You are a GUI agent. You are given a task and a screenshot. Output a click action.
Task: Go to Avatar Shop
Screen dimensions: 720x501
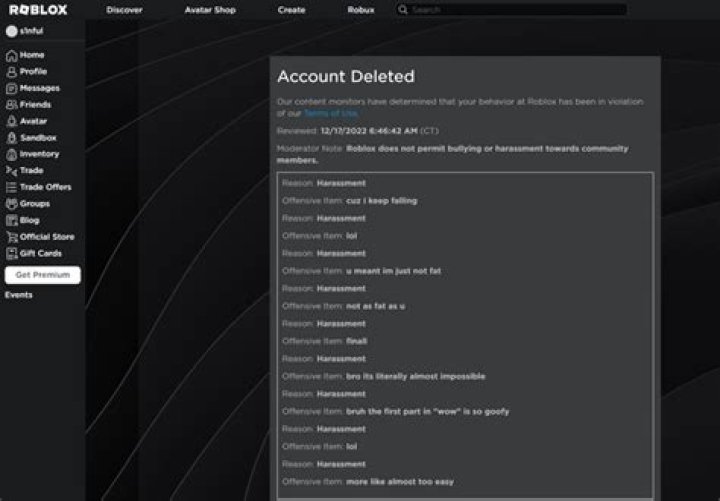click(210, 10)
